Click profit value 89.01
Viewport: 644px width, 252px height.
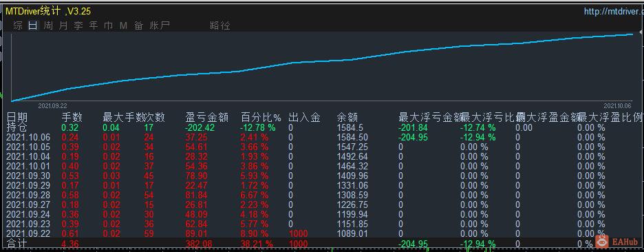pyautogui.click(x=196, y=233)
